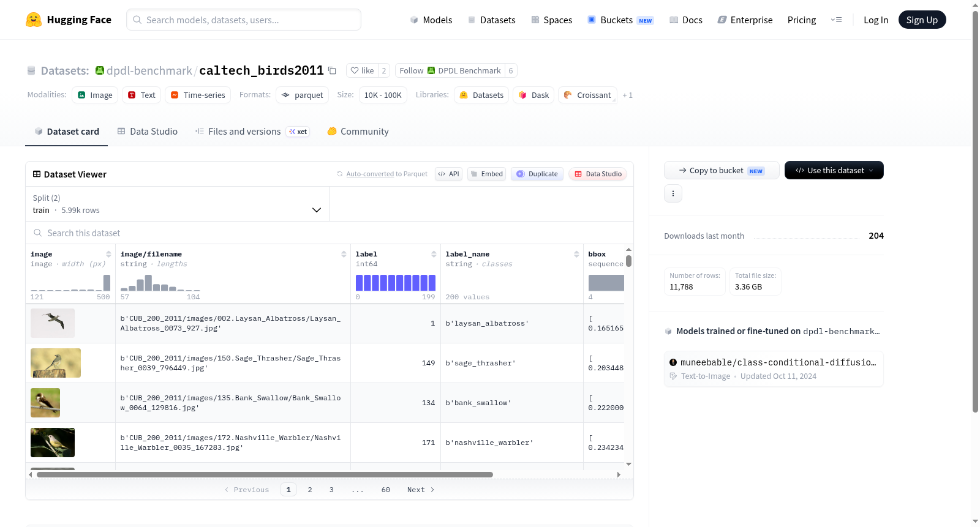Click the like heart button

click(362, 70)
